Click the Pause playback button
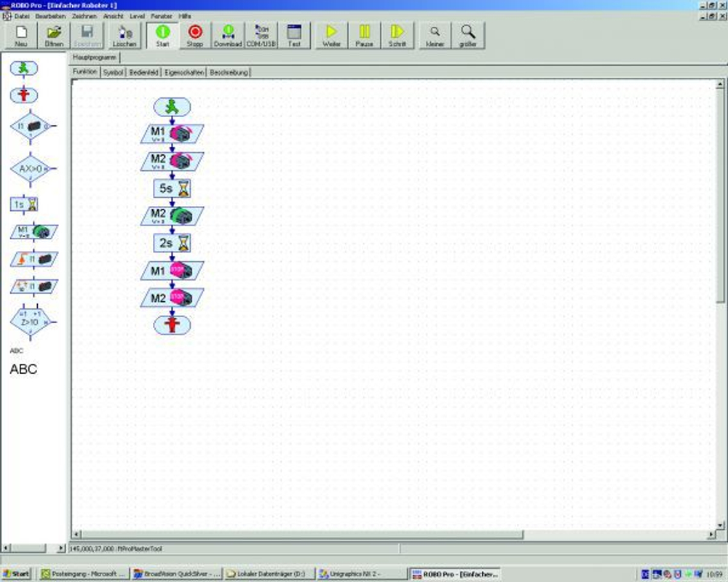This screenshot has width=728, height=582. pos(364,35)
